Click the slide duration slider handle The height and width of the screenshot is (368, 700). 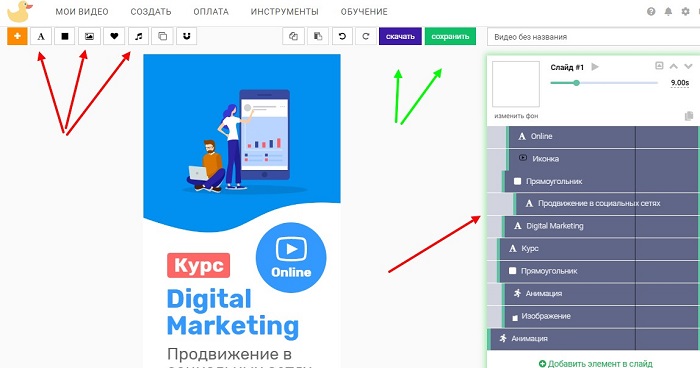[576, 83]
